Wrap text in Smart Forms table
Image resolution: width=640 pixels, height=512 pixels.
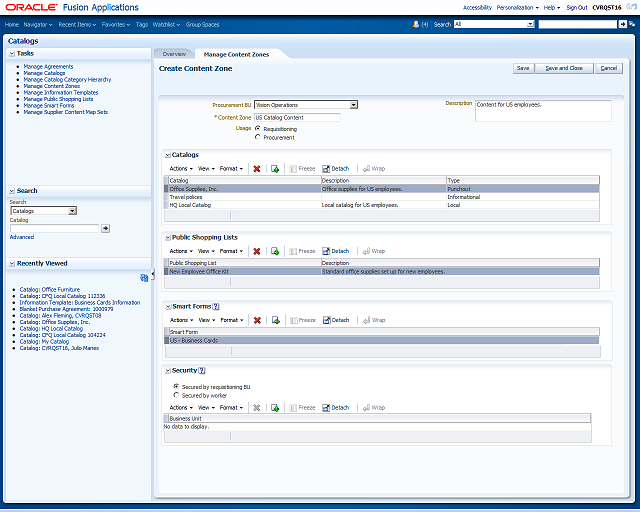pos(374,320)
